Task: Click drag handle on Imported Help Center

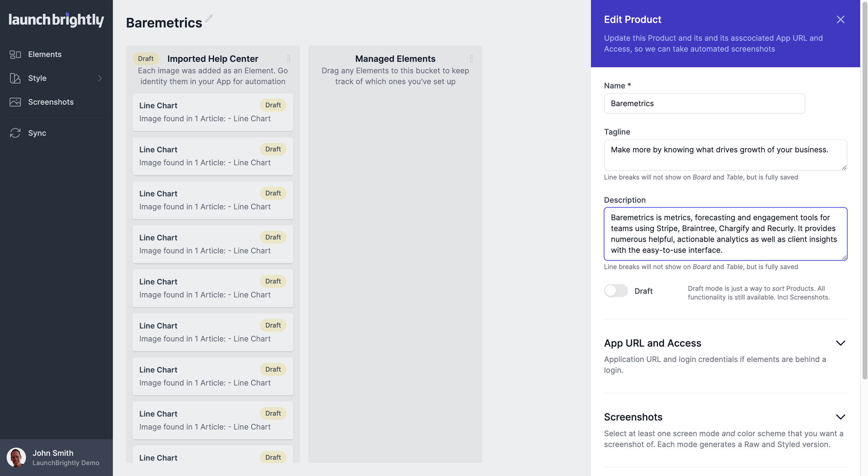Action: point(289,59)
